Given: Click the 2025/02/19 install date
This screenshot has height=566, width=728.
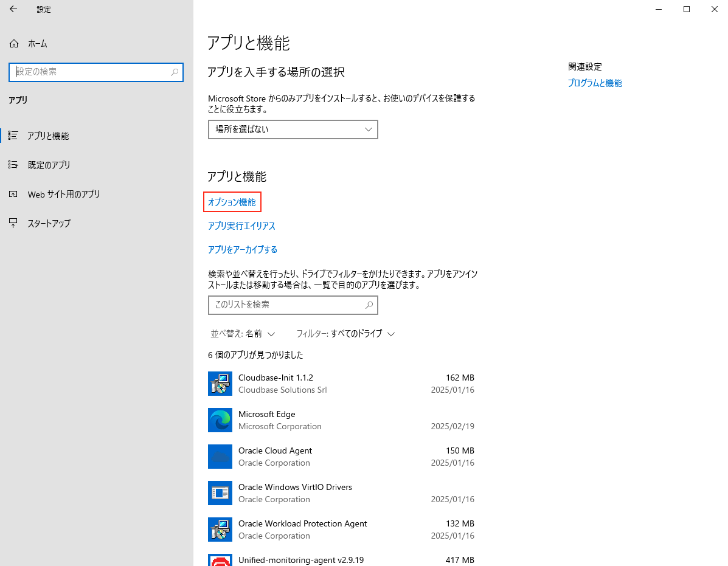Looking at the screenshot, I should click(452, 426).
